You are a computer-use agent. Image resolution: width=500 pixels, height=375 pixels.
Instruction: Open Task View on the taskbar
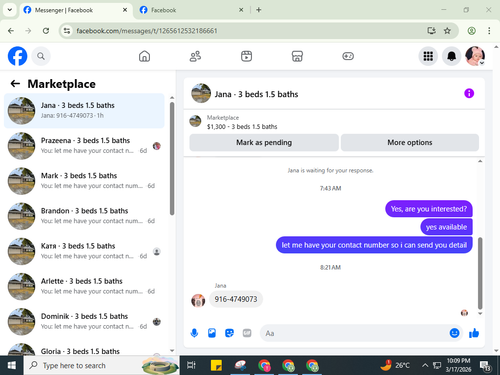coord(191,365)
